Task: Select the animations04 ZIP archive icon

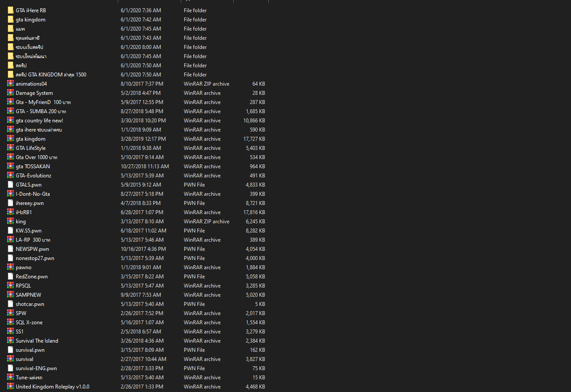Action: [11, 84]
